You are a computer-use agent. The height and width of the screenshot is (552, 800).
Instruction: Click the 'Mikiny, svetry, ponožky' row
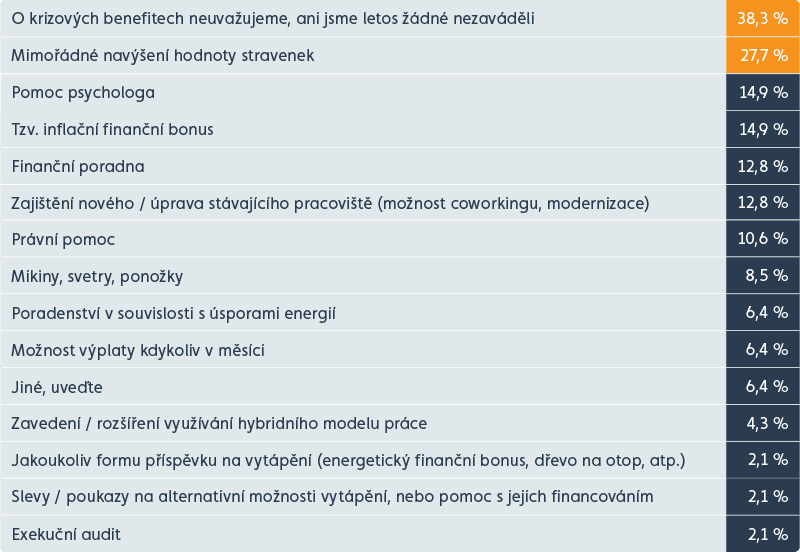tap(97, 277)
